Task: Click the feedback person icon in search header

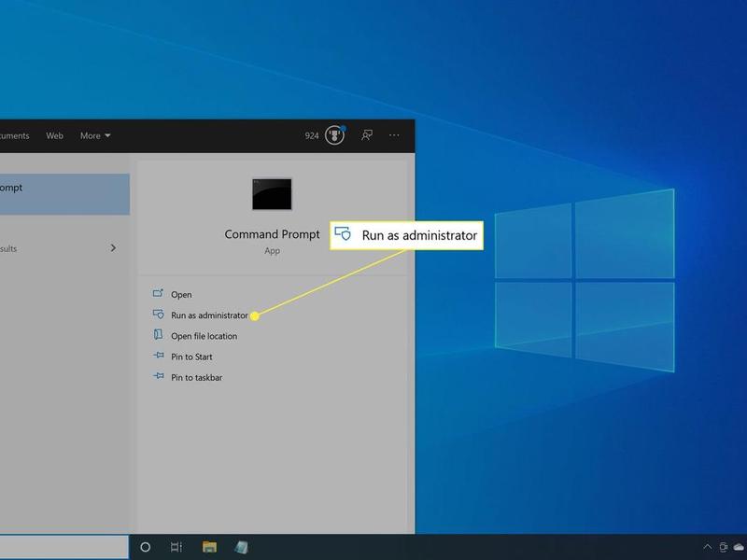Action: pos(367,135)
